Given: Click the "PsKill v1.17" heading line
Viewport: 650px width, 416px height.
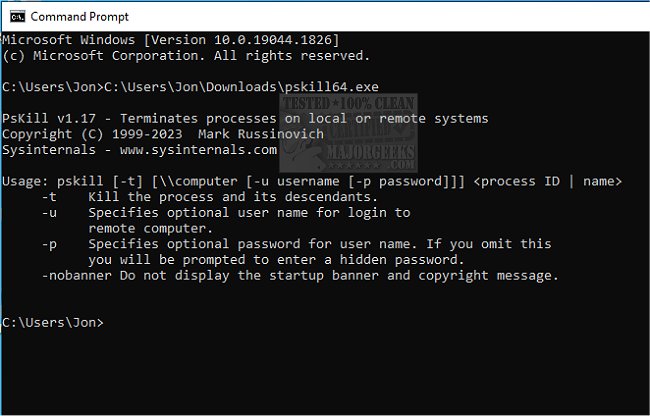Looking at the screenshot, I should click(x=245, y=119).
